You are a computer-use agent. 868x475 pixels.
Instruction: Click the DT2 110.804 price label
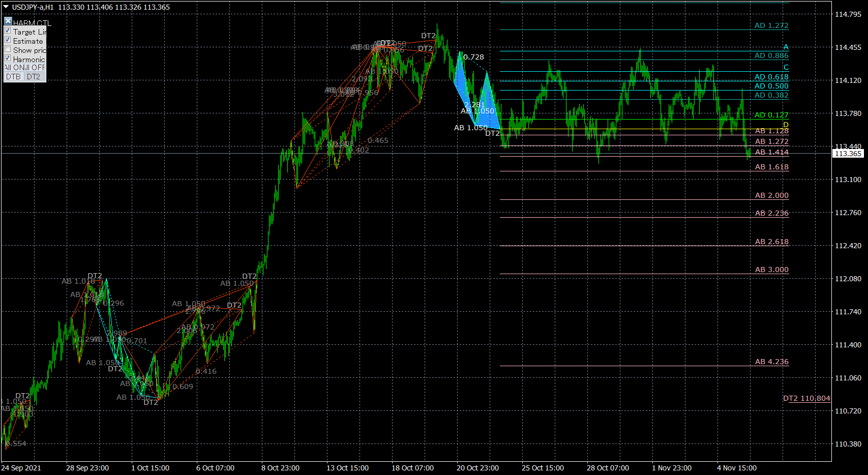pyautogui.click(x=806, y=398)
